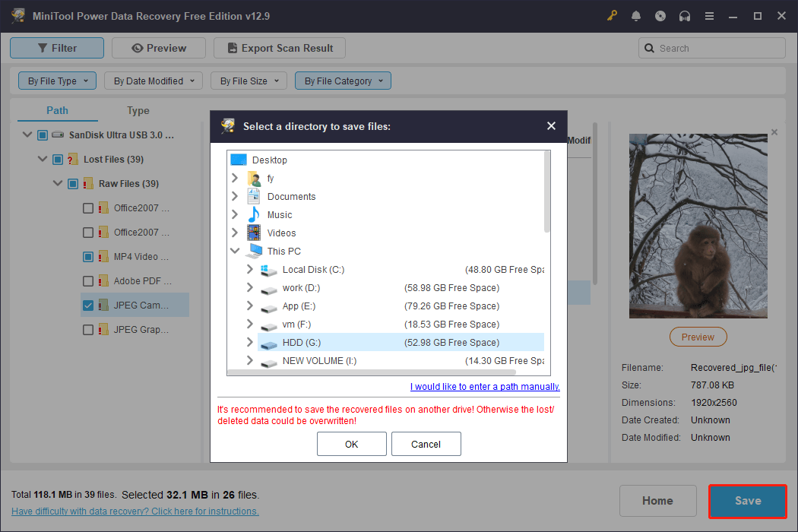
Task: Click the Filter toolbar button
Action: [x=57, y=48]
